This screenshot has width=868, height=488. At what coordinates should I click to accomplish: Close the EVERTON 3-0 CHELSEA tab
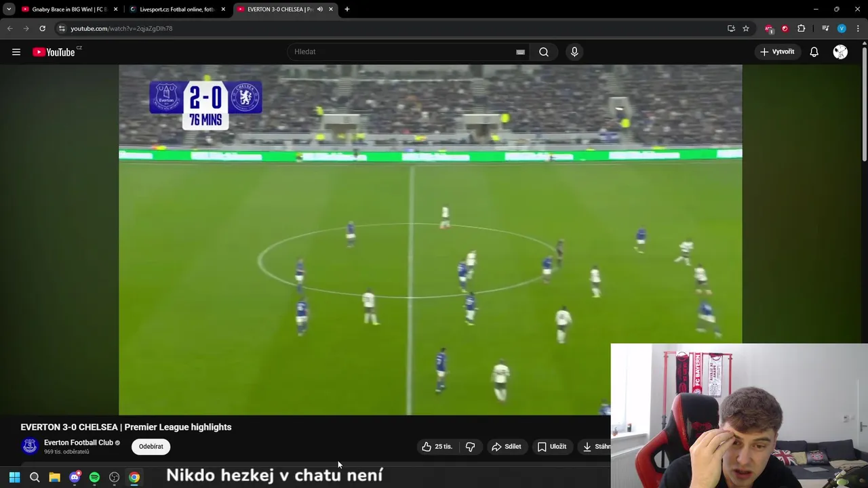point(331,9)
